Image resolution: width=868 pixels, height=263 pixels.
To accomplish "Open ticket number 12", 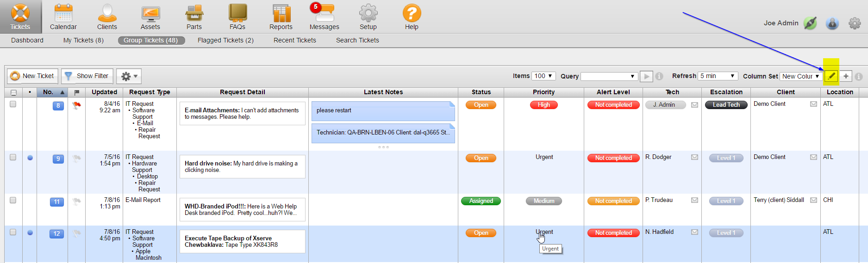I will (x=56, y=234).
